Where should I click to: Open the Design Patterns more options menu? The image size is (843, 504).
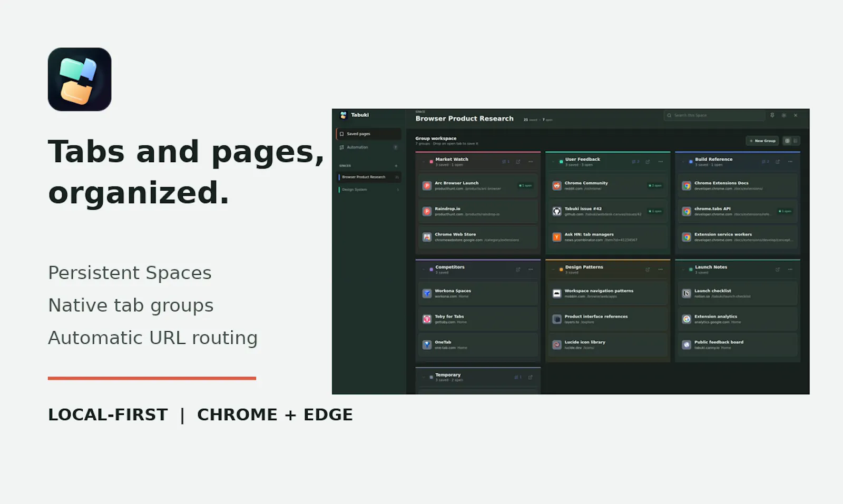coord(661,270)
